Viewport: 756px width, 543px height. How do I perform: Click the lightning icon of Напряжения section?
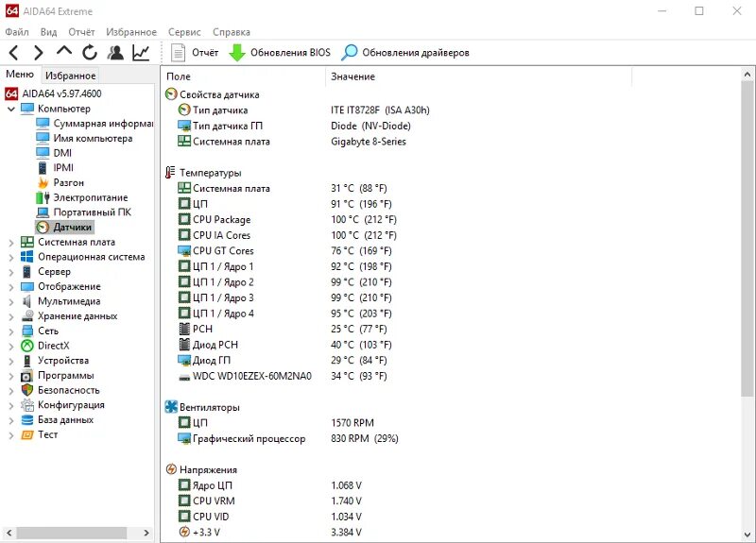click(171, 469)
